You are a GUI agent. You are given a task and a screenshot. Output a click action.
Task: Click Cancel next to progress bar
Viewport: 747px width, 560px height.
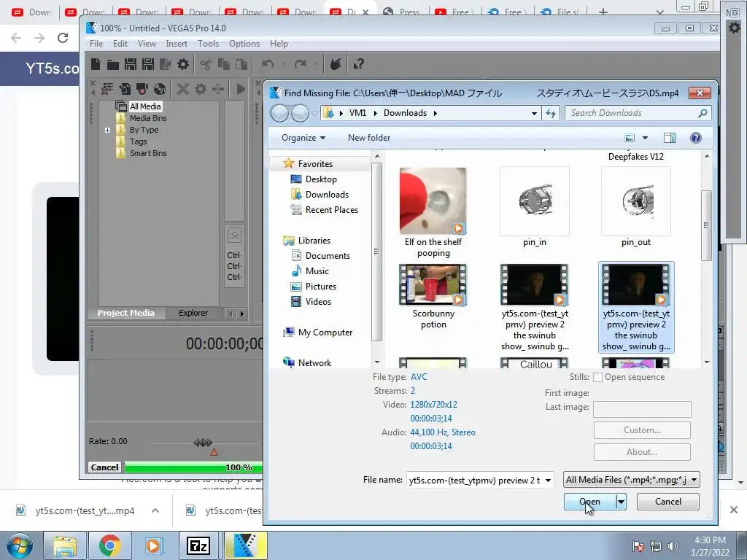[104, 467]
